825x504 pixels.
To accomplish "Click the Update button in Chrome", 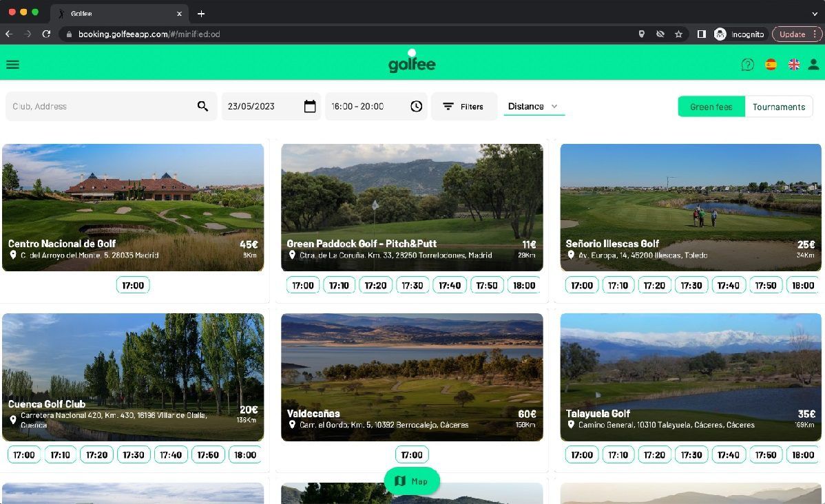I will [792, 34].
